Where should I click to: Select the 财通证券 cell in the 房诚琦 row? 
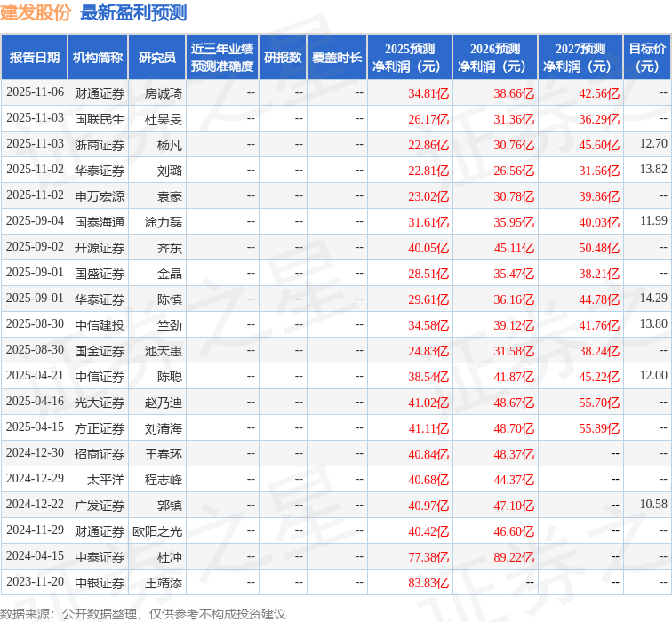(100, 93)
